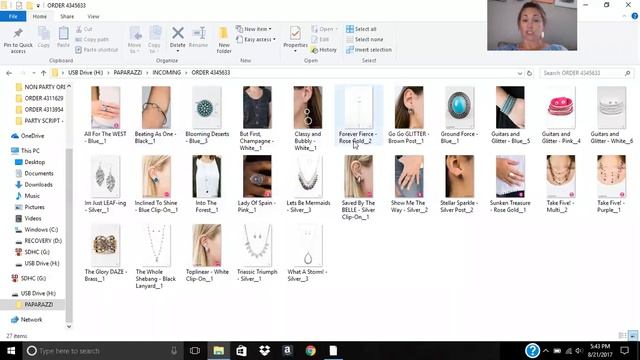Click the Rename ribbon button
This screenshot has height=360, width=640.
tap(198, 37)
